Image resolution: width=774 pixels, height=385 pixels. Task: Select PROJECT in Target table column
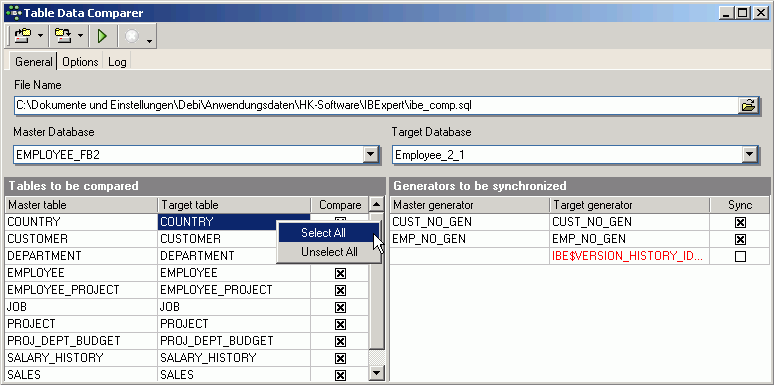point(234,324)
